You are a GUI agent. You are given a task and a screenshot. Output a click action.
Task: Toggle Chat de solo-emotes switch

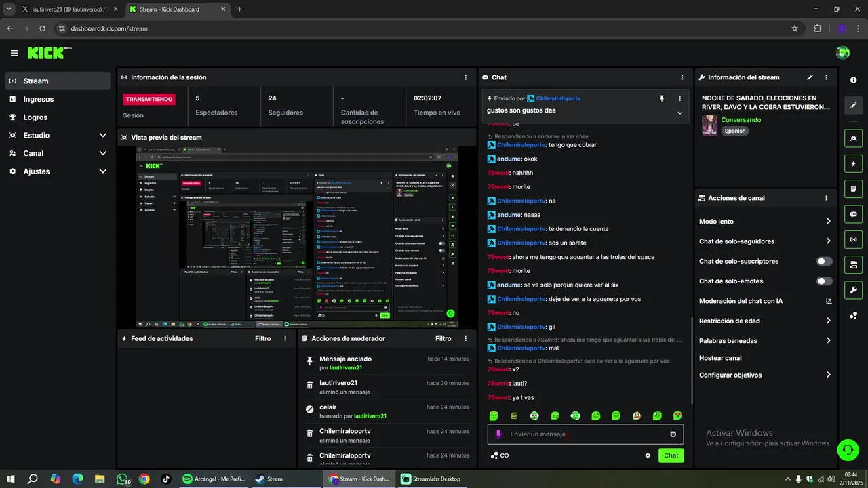point(825,281)
